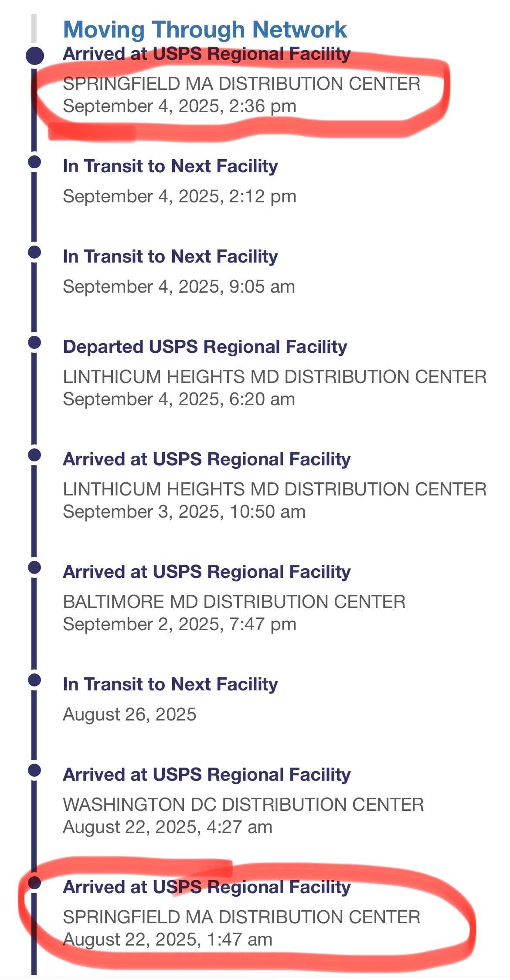The width and height of the screenshot is (510, 980).
Task: Click "In Transit to Next Facility" above 9:05 am
Action: [x=170, y=256]
